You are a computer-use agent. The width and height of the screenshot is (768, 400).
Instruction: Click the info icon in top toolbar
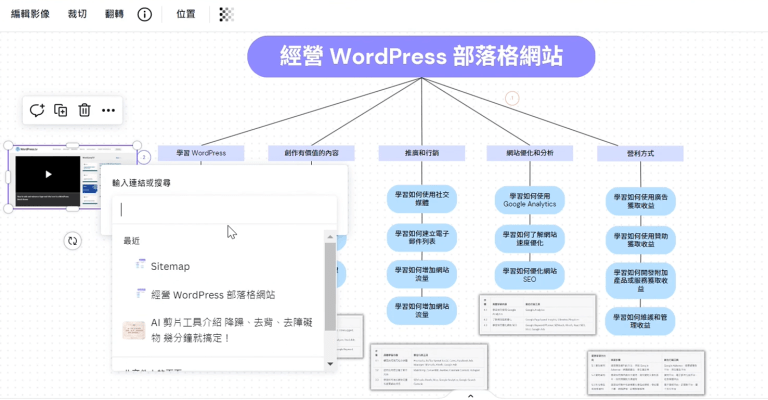tap(144, 14)
